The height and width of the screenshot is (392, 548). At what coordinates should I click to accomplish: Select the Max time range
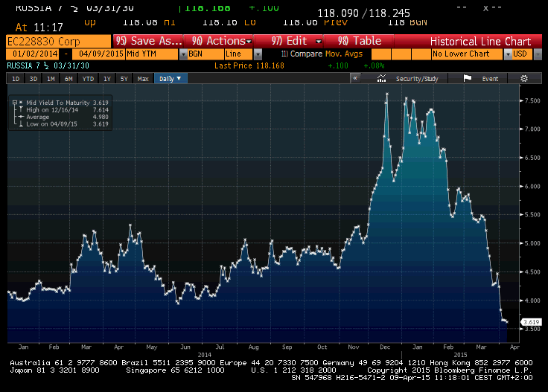click(x=143, y=79)
